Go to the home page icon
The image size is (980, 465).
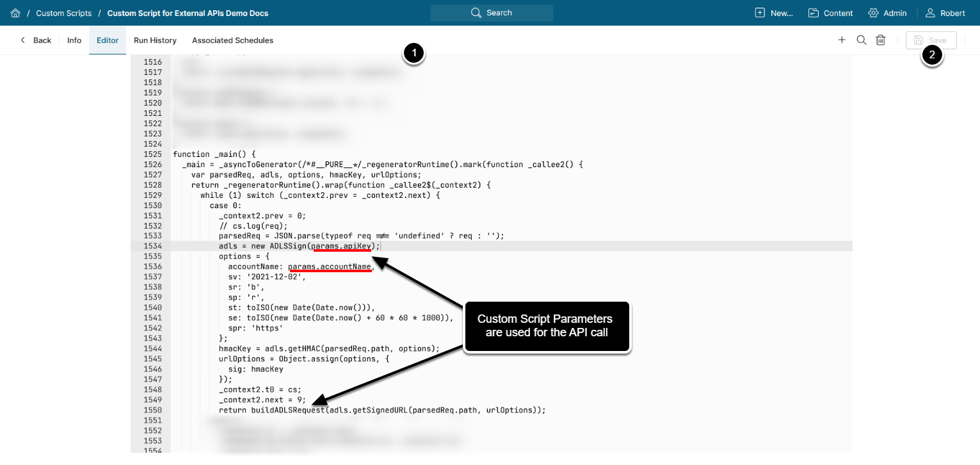(x=15, y=13)
